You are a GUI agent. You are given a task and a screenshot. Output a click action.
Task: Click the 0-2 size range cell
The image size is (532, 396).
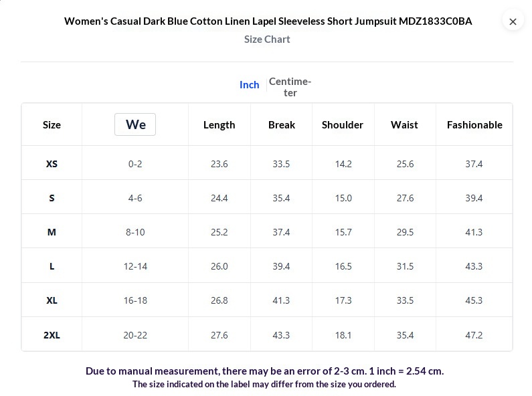click(135, 164)
